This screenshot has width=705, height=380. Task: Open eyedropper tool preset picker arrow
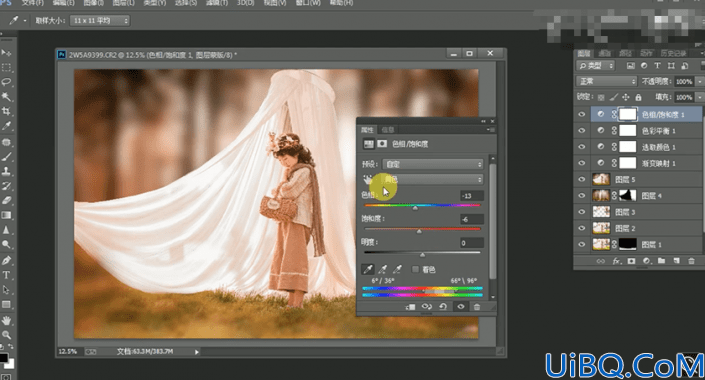(x=25, y=21)
